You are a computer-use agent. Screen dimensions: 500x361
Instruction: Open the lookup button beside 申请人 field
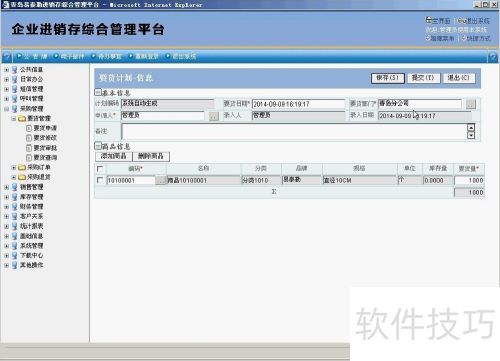[214, 116]
